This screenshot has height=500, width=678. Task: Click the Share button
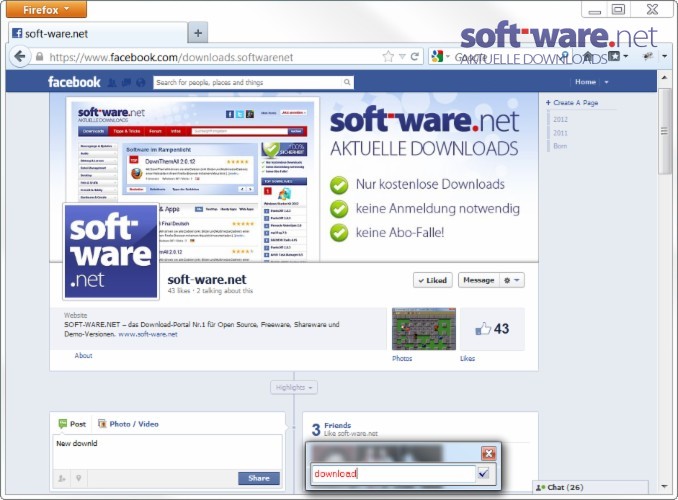coord(259,478)
